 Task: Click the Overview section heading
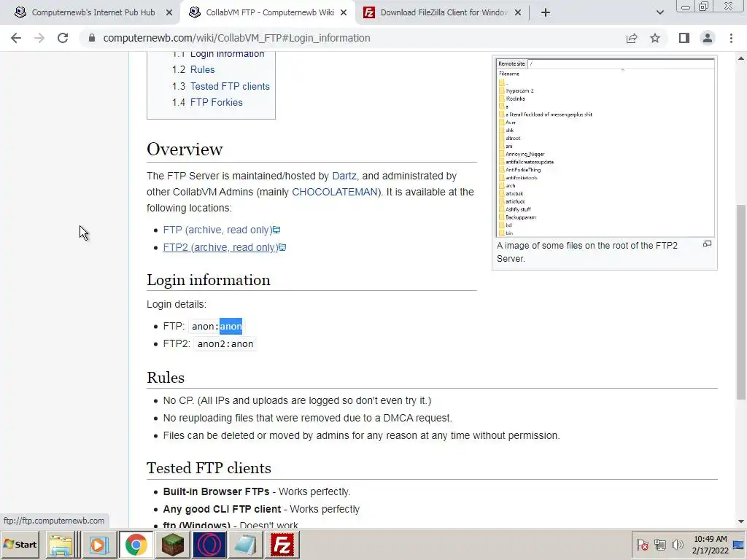pyautogui.click(x=185, y=149)
